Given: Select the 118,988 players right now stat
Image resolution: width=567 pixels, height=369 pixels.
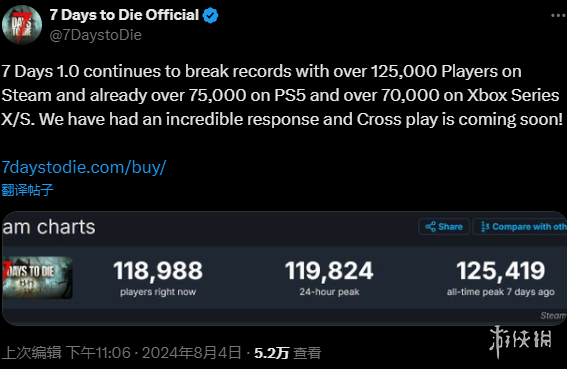Looking at the screenshot, I should (x=158, y=279).
